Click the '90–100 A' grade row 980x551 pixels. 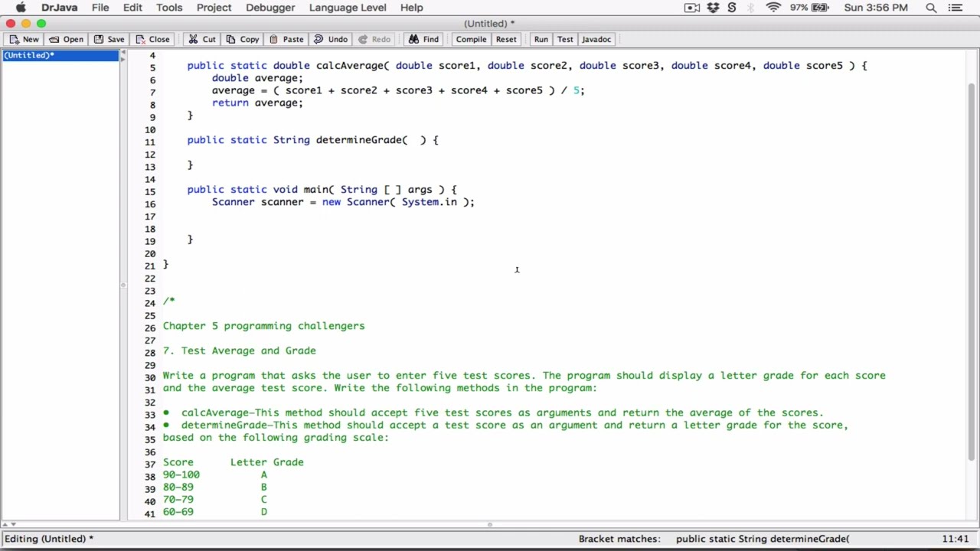coord(214,474)
